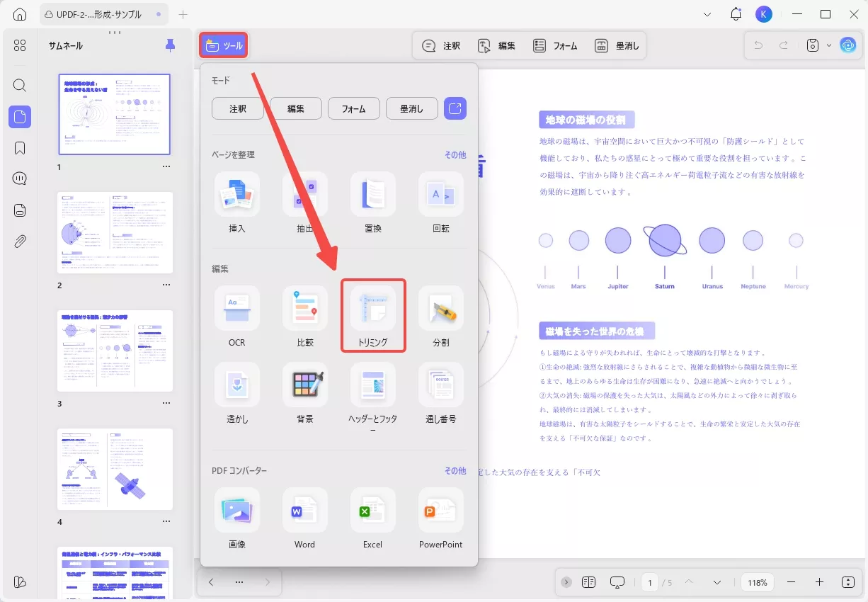Select the 回転 page tool
Image resolution: width=868 pixels, height=602 pixels.
coord(441,203)
